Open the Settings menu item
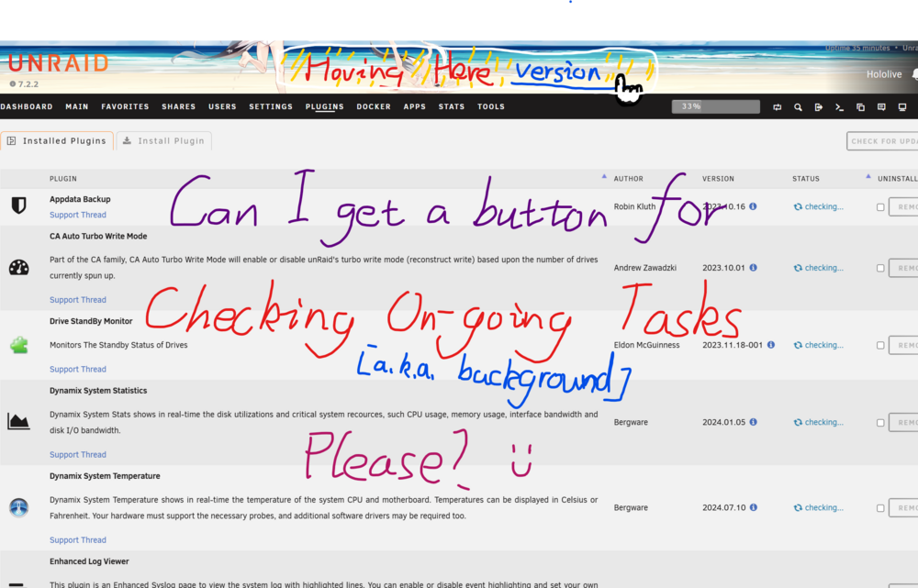Image resolution: width=918 pixels, height=588 pixels. (271, 106)
